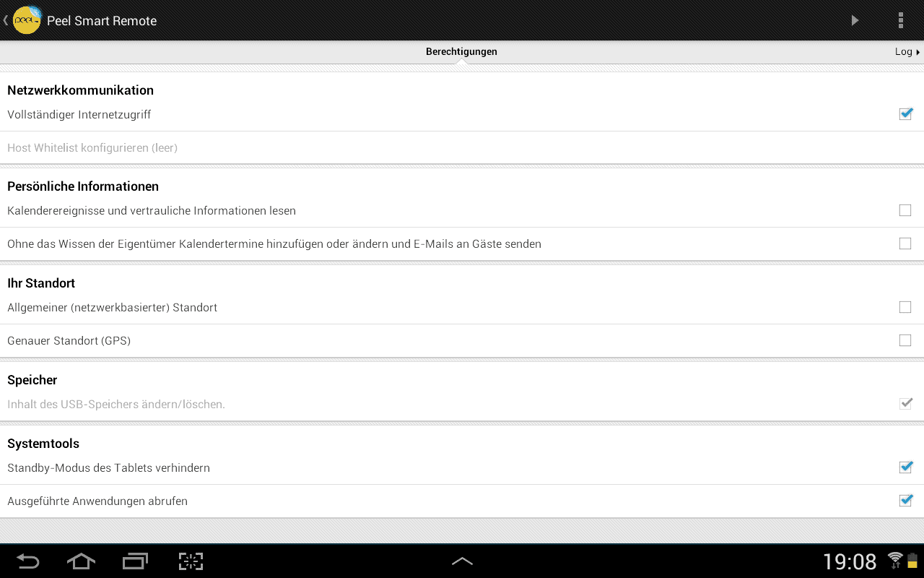924x578 pixels.
Task: Check the Kalendertermine hinzufügen oder ändern box
Action: tap(905, 243)
